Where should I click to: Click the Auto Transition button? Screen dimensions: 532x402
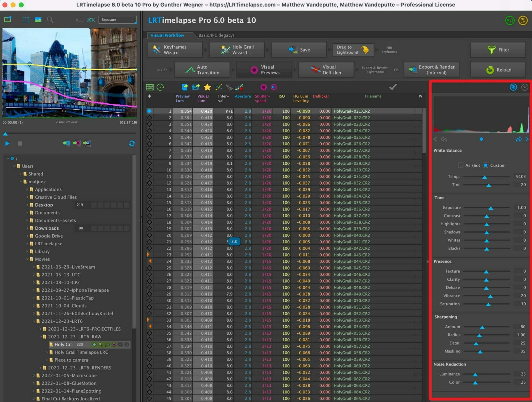(202, 70)
